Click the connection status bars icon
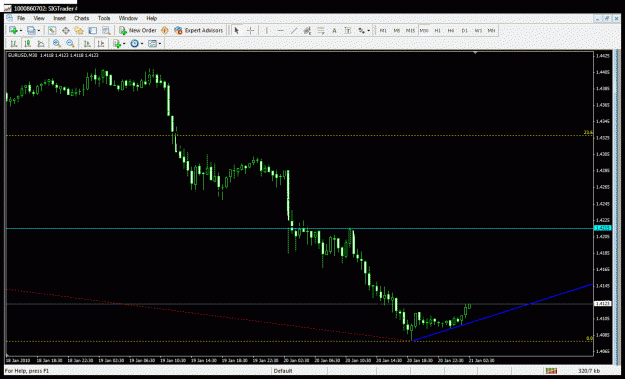Screen dimensions: 625x379 coord(551,371)
